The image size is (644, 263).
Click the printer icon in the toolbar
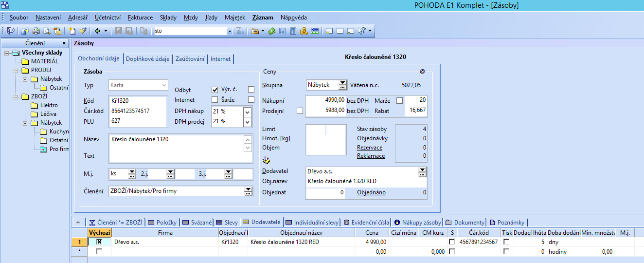36,31
